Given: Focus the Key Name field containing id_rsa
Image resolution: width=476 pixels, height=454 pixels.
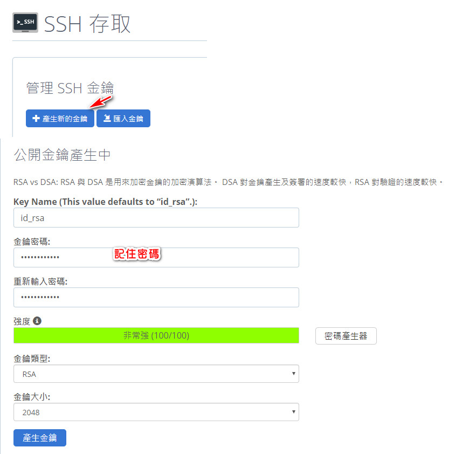Looking at the screenshot, I should tap(156, 218).
